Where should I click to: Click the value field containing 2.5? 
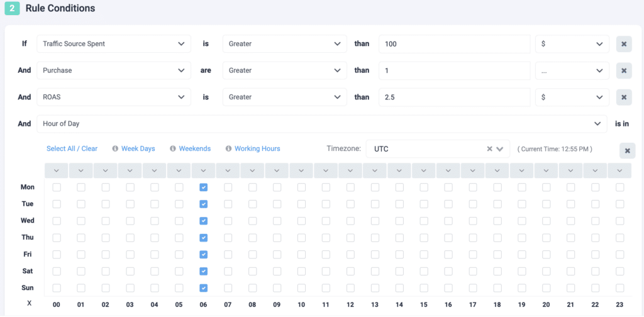click(x=455, y=97)
